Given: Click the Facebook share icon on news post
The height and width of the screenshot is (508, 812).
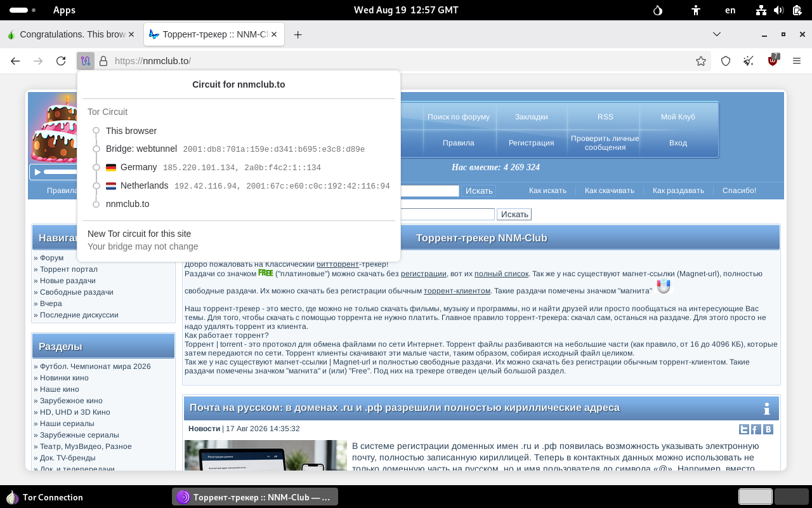Looking at the screenshot, I should pos(756,429).
